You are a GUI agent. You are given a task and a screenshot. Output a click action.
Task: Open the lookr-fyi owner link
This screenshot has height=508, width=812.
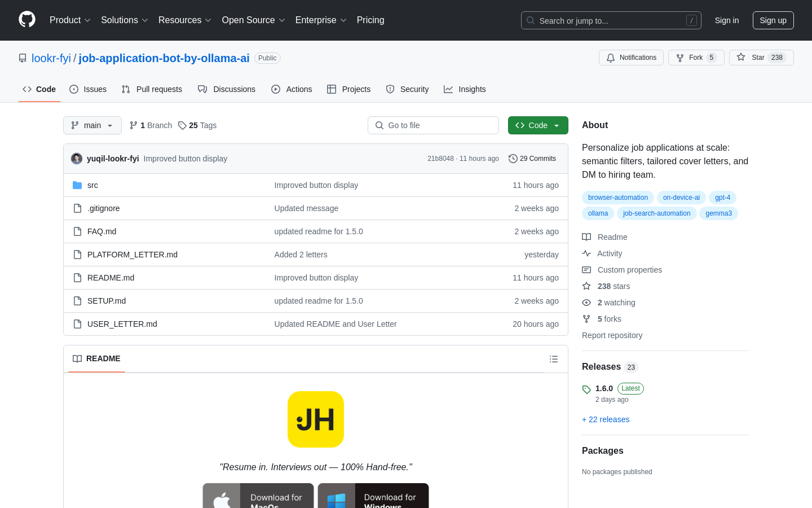click(51, 58)
